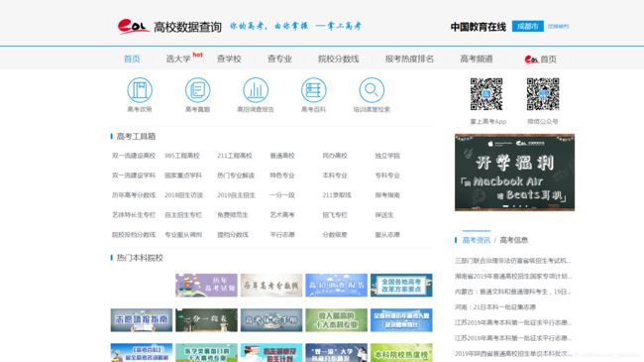Open the 本科专业 link
Viewport: 644px width, 362px height.
(335, 176)
